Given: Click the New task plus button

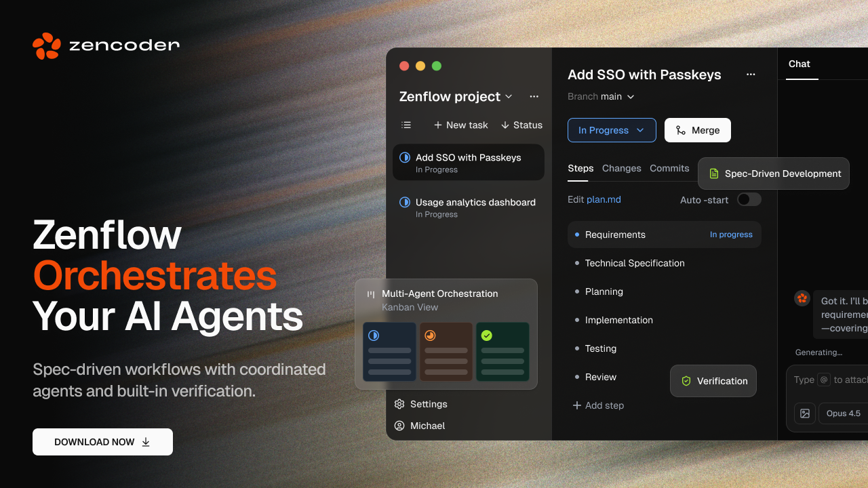Looking at the screenshot, I should (461, 125).
